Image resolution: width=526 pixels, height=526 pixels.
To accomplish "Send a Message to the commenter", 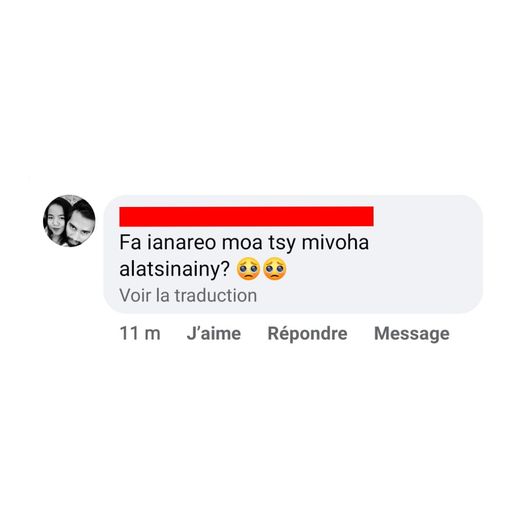I will (412, 334).
